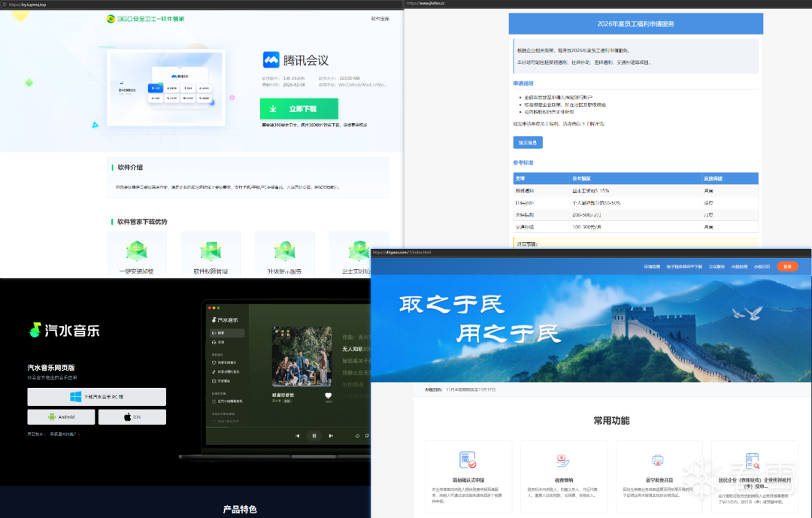Click the 简易确认式申报 card icon

point(468,460)
